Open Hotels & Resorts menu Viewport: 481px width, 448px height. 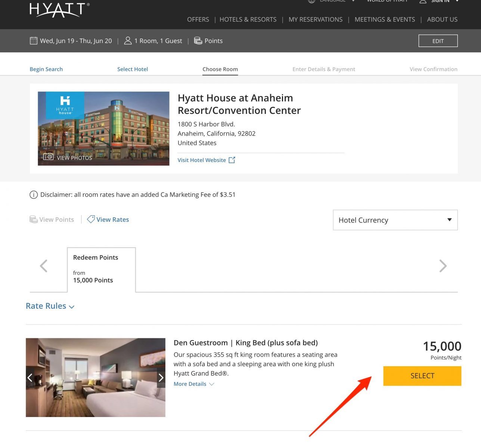tap(248, 19)
